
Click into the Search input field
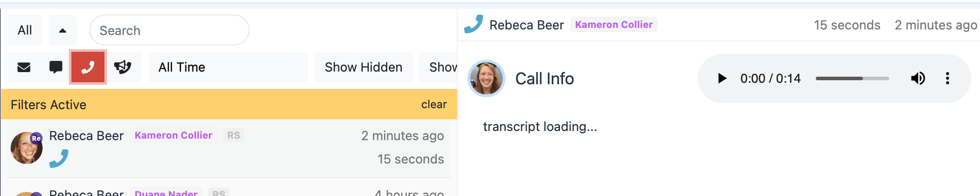[x=169, y=30]
